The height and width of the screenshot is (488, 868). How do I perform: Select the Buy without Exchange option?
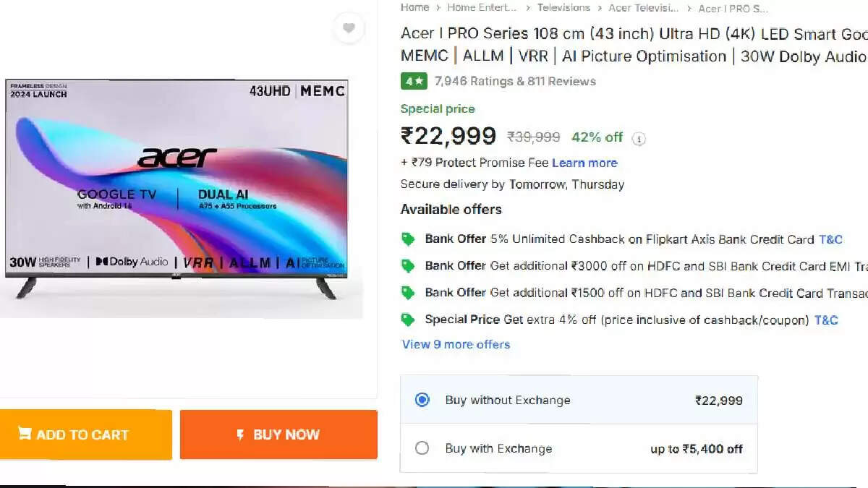[x=422, y=399]
